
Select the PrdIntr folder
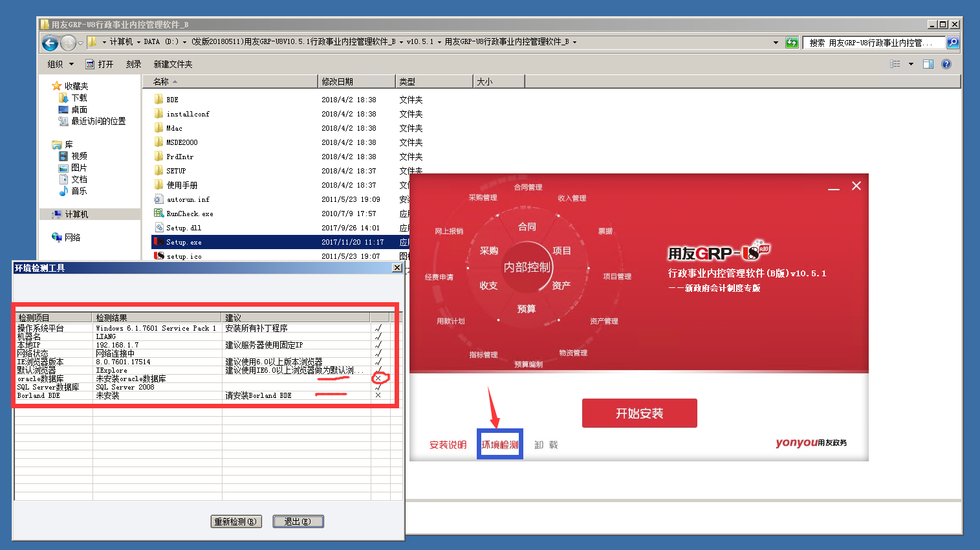[175, 157]
